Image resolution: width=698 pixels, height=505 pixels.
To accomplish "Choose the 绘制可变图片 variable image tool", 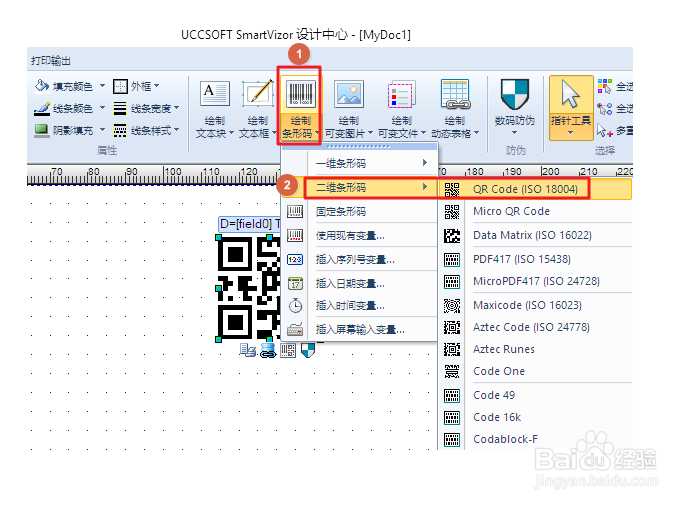I will pos(349,109).
